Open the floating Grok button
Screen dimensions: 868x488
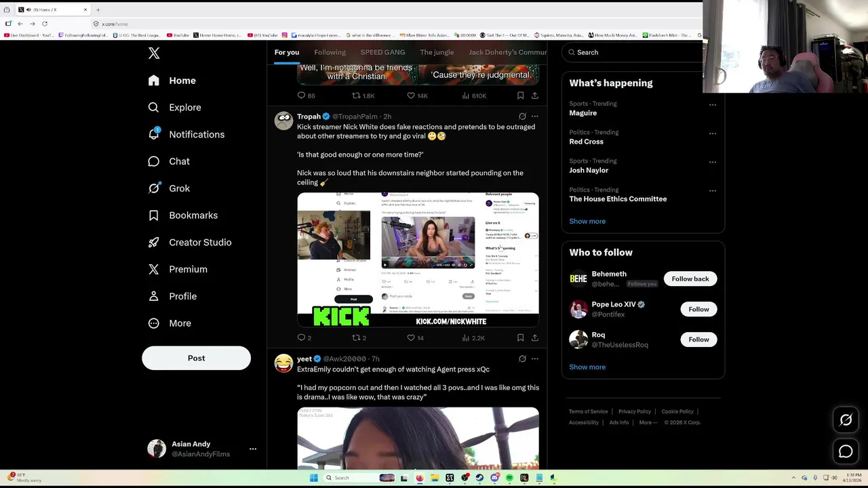(x=846, y=420)
